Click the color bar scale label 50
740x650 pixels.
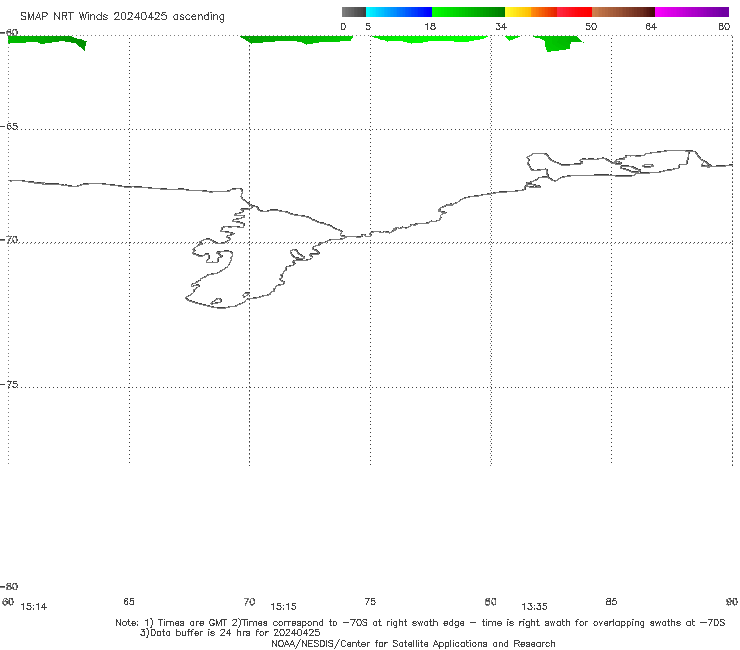pos(591,27)
